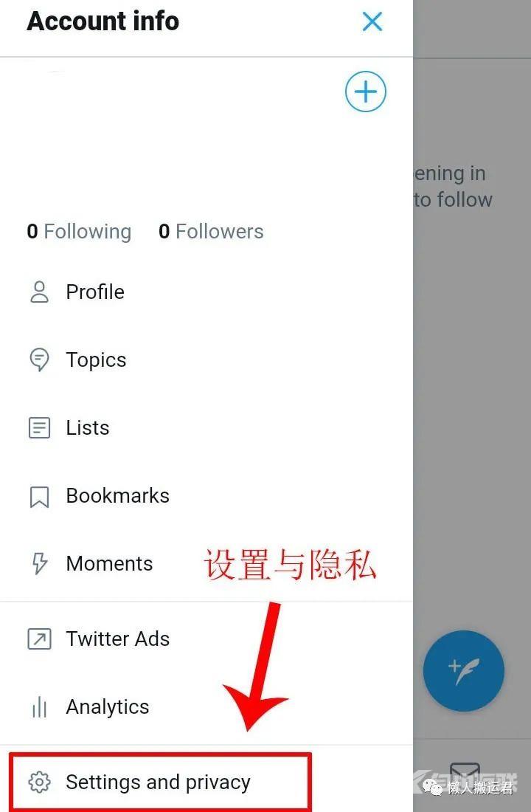This screenshot has width=531, height=812.
Task: Click the Settings gear icon
Action: [x=39, y=782]
